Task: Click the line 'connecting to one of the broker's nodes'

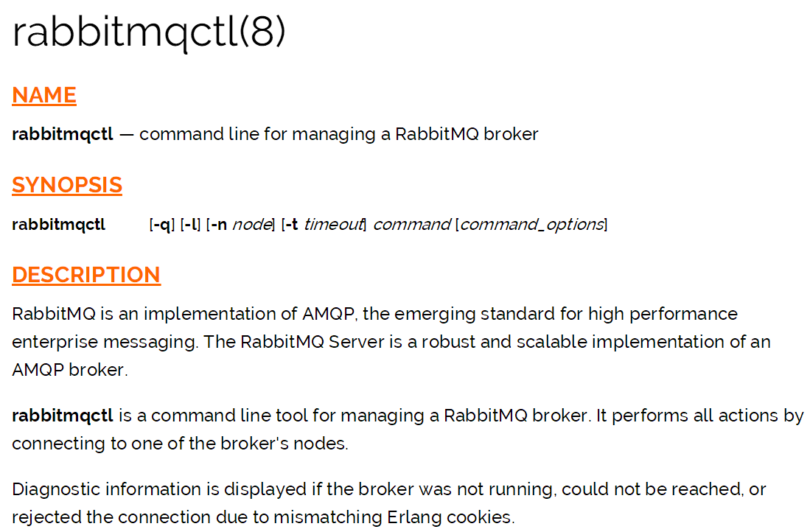Action: pyautogui.click(x=181, y=444)
